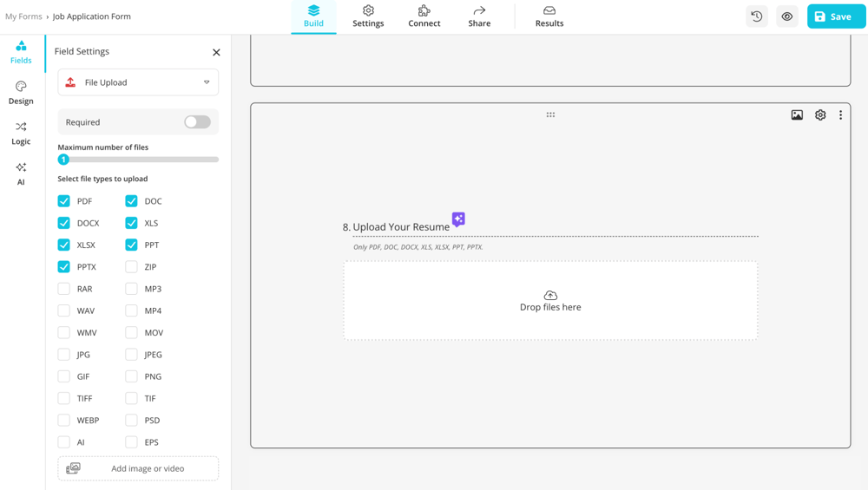Open the Results tab
The image size is (868, 490).
549,16
